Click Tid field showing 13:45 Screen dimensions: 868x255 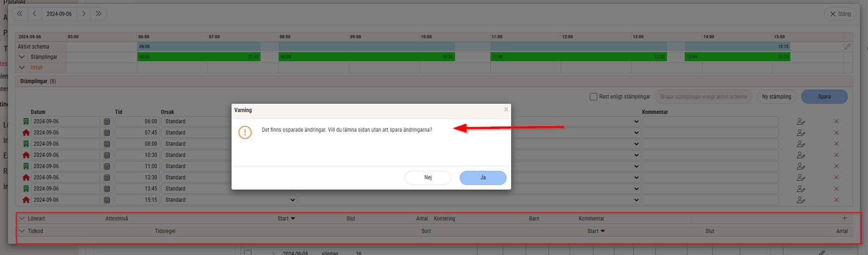coord(137,189)
